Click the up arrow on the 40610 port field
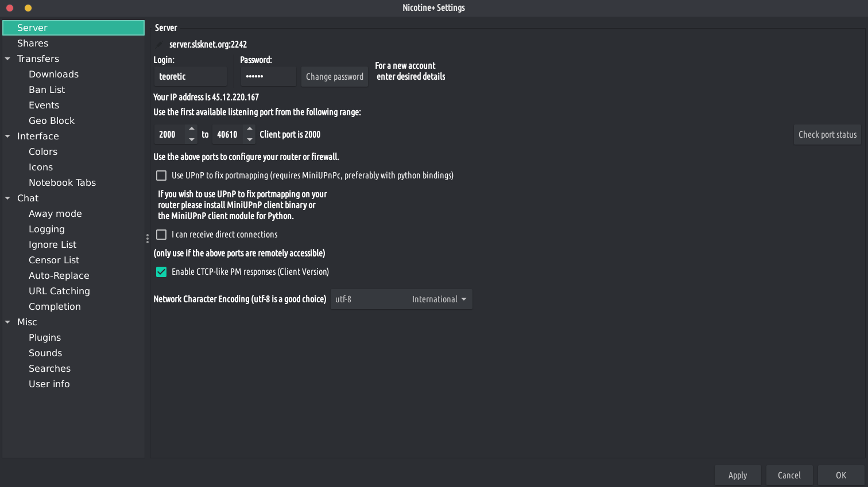The image size is (868, 487). tap(249, 129)
